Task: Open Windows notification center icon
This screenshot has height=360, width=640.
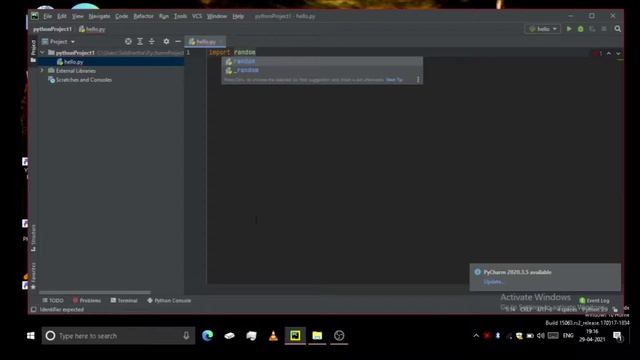Action: [x=618, y=336]
